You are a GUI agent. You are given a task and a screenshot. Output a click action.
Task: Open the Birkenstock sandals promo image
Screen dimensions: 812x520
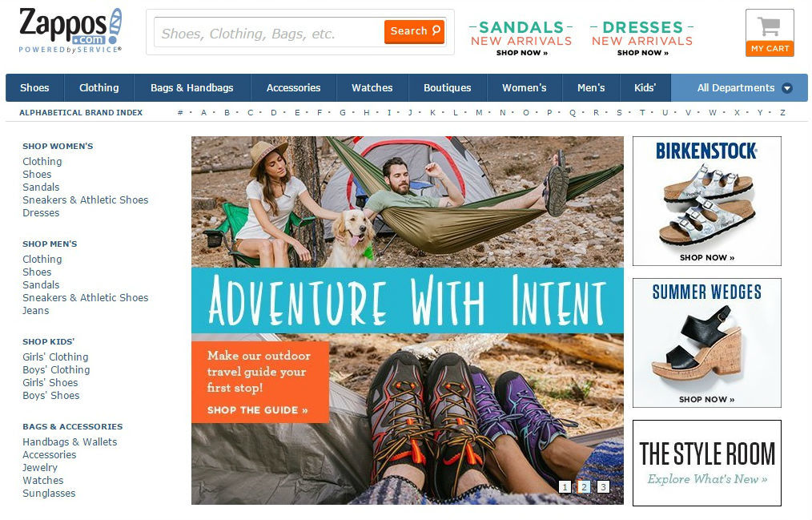pyautogui.click(x=707, y=201)
